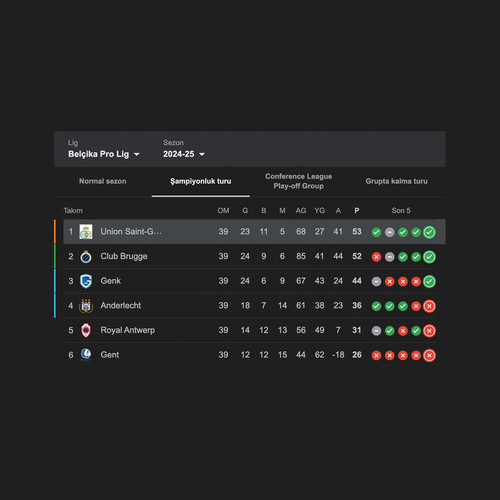This screenshot has width=500, height=500.
Task: Click Union Saint-Gilloise's grey draw icon
Action: pyautogui.click(x=390, y=232)
